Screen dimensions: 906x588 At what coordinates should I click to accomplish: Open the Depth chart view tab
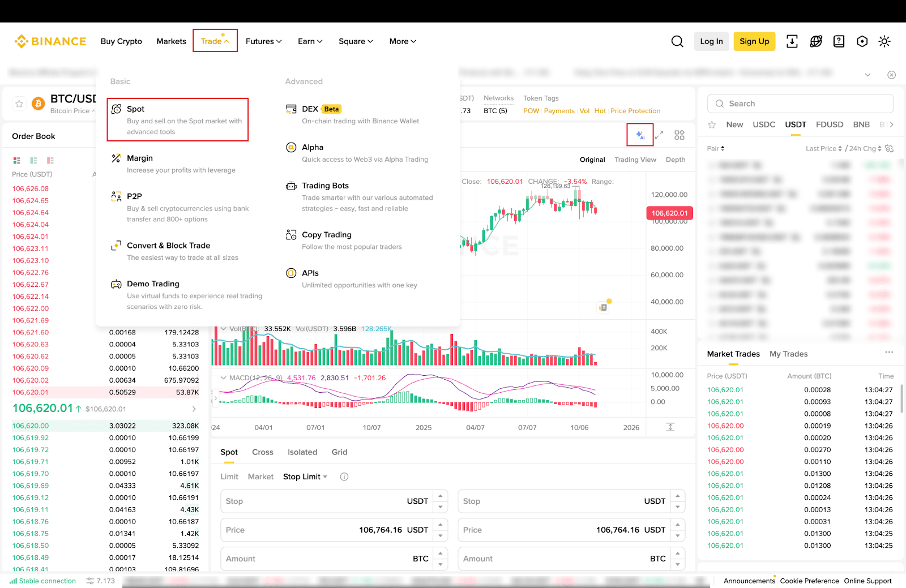[675, 160]
